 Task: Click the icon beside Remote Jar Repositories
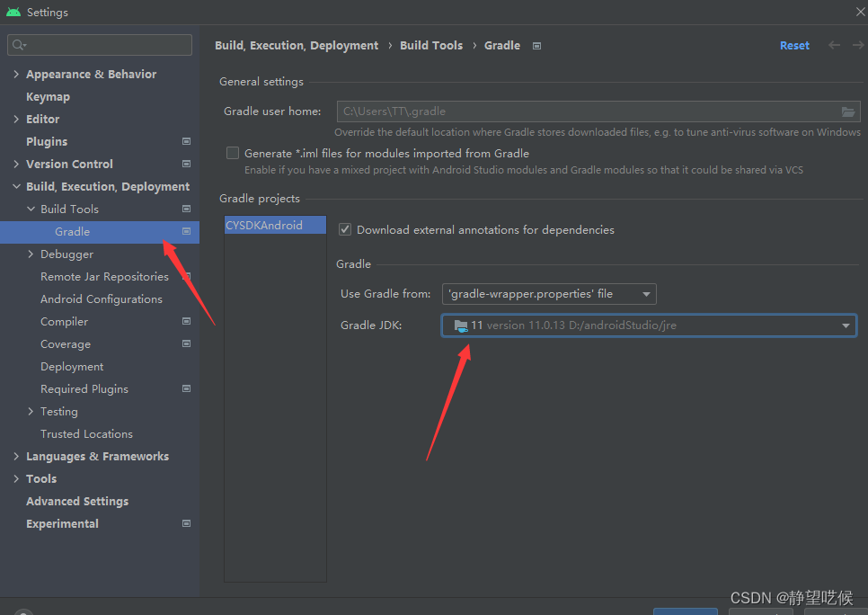(186, 276)
